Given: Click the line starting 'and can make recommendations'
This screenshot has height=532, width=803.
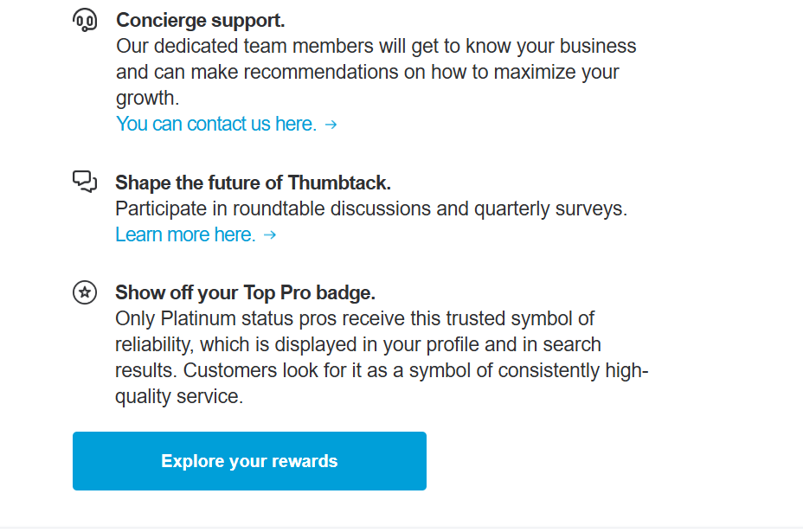Looking at the screenshot, I should point(367,72).
